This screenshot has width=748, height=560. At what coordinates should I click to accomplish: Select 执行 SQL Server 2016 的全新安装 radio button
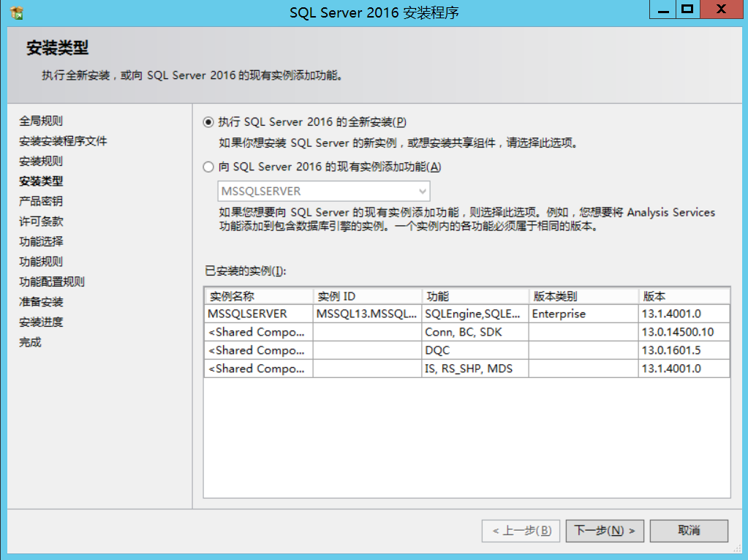point(208,122)
